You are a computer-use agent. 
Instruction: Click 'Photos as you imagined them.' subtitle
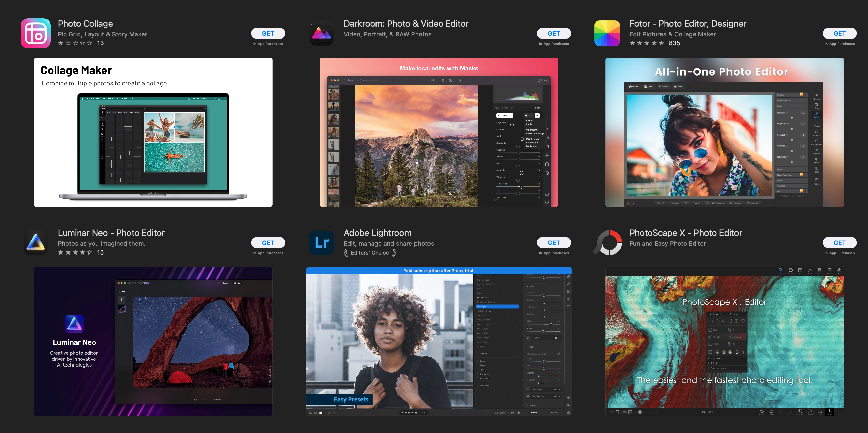101,243
